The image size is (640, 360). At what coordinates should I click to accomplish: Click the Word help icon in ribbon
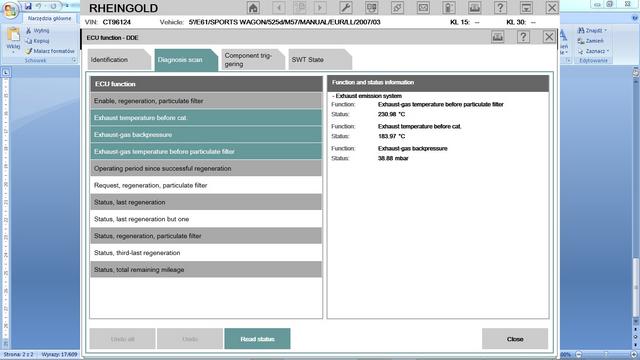point(635,18)
